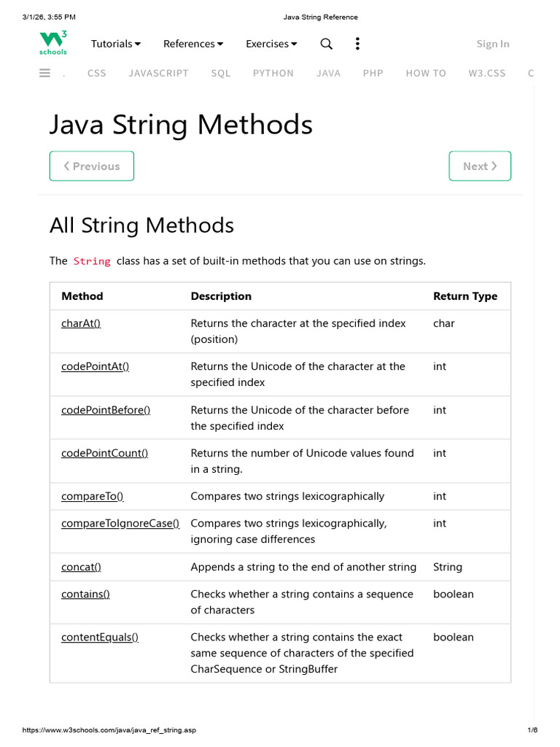This screenshot has width=560, height=747.
Task: Click the W3Schools logo icon
Action: click(x=53, y=43)
